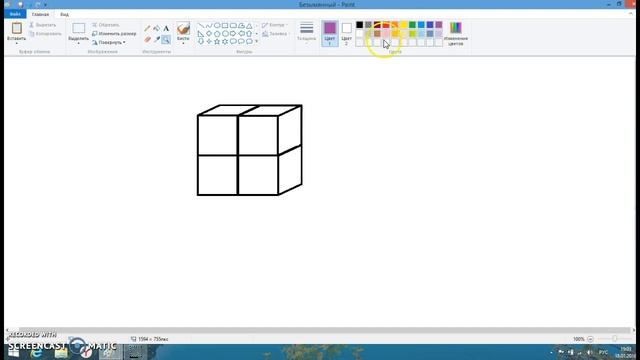
Task: Choose the Rounded rectangle shape
Action: [x=233, y=26]
